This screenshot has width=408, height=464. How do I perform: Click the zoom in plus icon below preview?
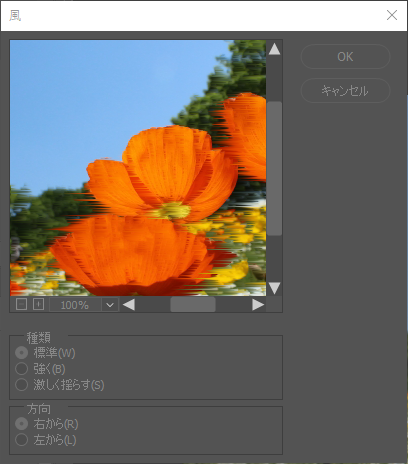(39, 304)
